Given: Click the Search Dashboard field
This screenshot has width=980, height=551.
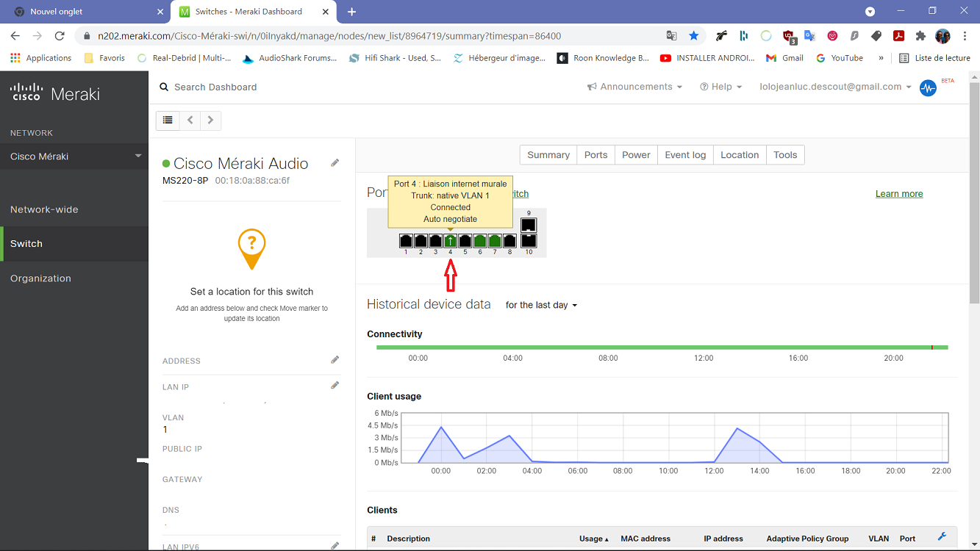Looking at the screenshot, I should (x=215, y=87).
